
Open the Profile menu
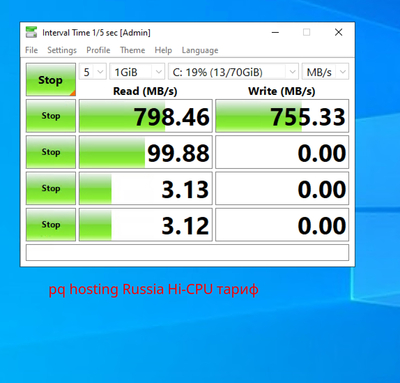tap(98, 50)
